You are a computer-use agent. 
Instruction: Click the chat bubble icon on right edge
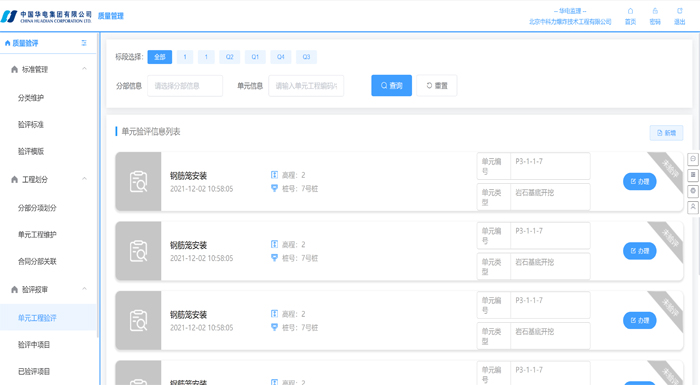[693, 159]
